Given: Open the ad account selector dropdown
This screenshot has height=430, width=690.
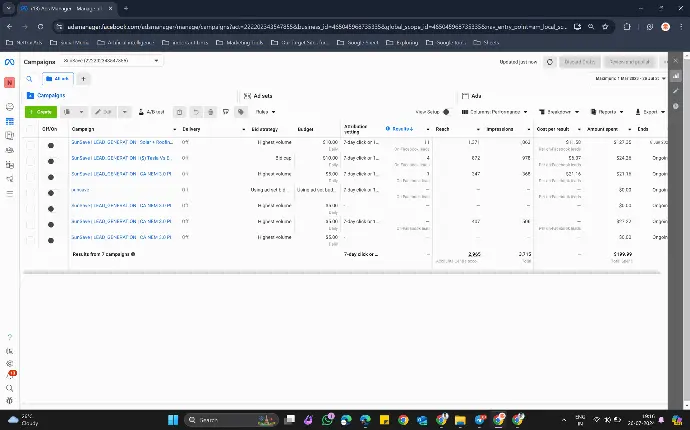Looking at the screenshot, I should [111, 61].
